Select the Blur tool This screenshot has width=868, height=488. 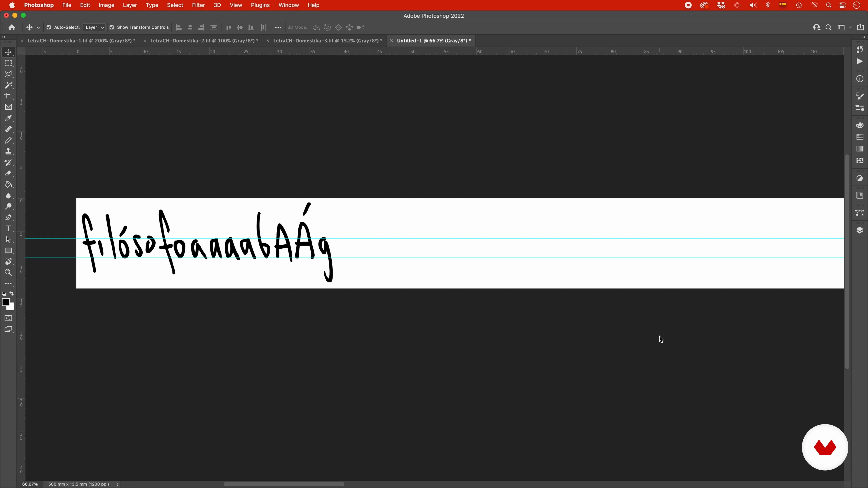pyautogui.click(x=8, y=196)
